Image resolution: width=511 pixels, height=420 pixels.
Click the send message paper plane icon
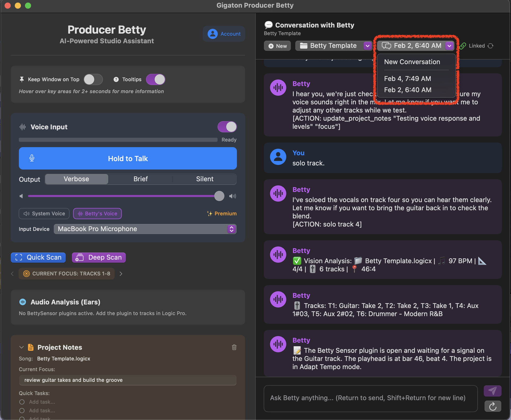pos(492,391)
